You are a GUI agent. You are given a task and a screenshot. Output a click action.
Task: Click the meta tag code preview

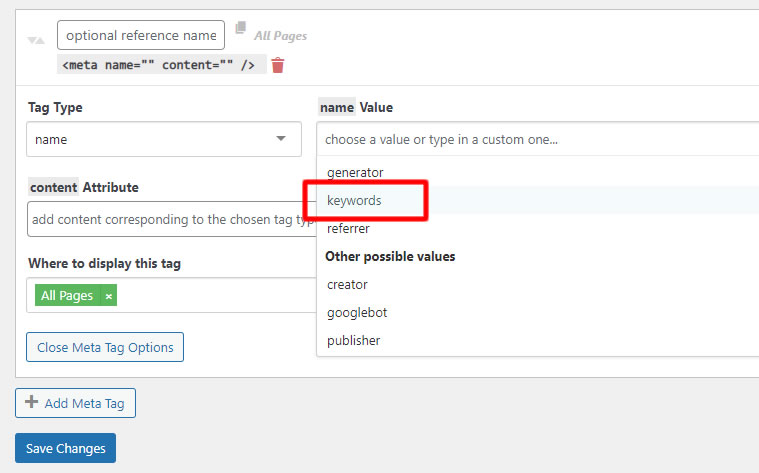click(x=162, y=65)
